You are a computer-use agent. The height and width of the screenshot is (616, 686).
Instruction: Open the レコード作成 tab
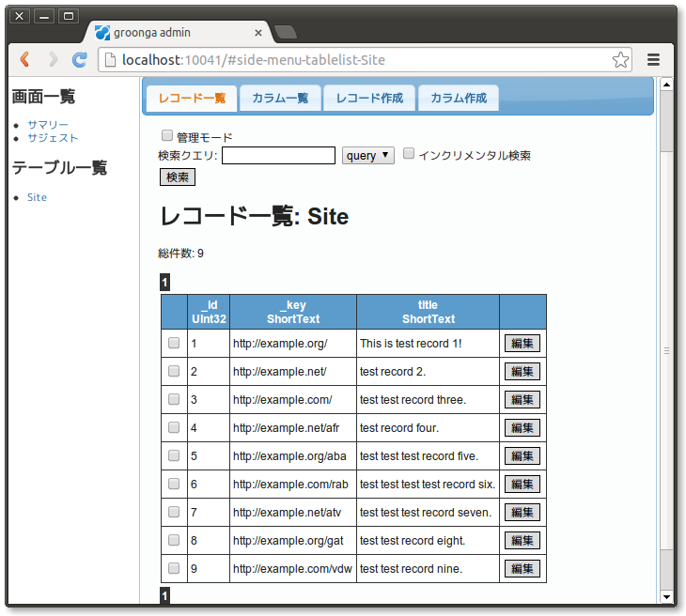pyautogui.click(x=369, y=99)
